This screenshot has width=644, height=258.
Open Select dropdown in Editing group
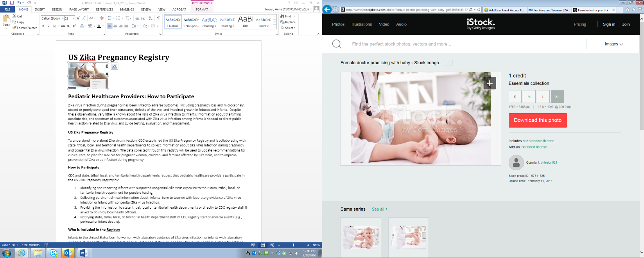288,28
